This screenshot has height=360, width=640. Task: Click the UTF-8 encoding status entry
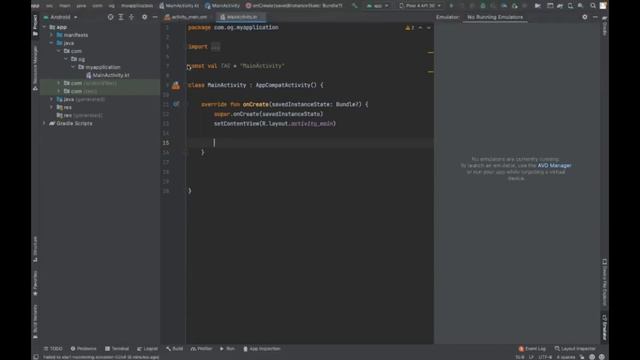(545, 357)
